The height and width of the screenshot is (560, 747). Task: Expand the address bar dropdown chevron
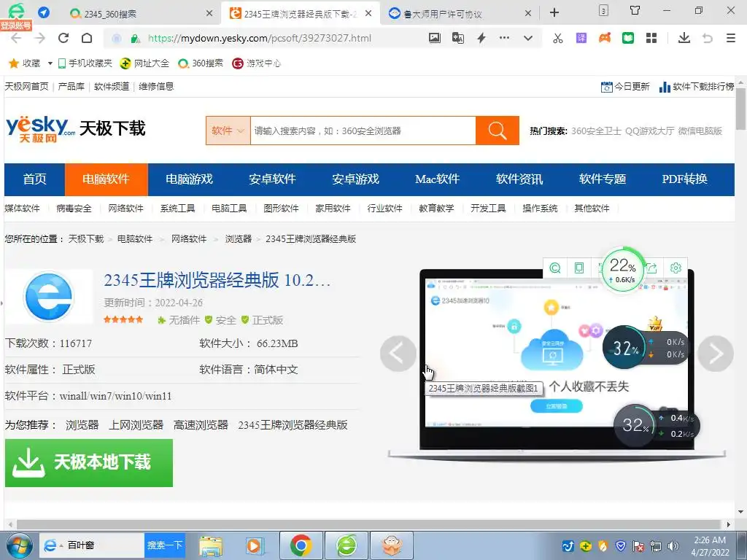pyautogui.click(x=528, y=38)
